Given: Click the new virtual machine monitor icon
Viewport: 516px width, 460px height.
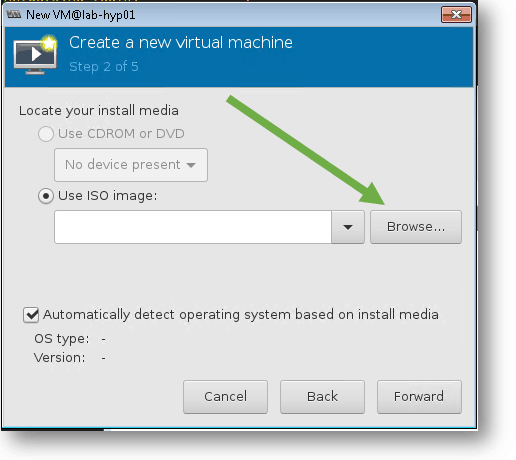Looking at the screenshot, I should (x=35, y=55).
